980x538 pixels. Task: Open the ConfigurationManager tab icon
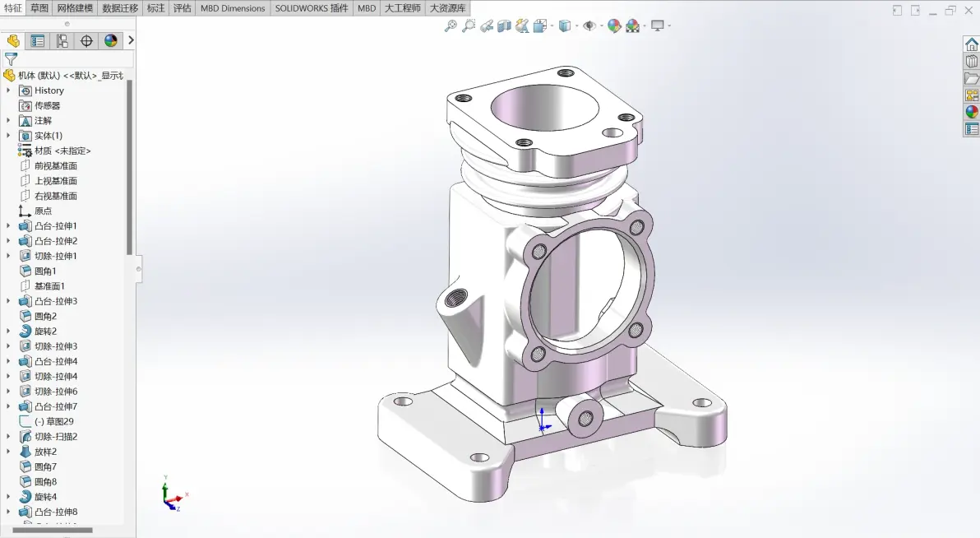(x=62, y=41)
